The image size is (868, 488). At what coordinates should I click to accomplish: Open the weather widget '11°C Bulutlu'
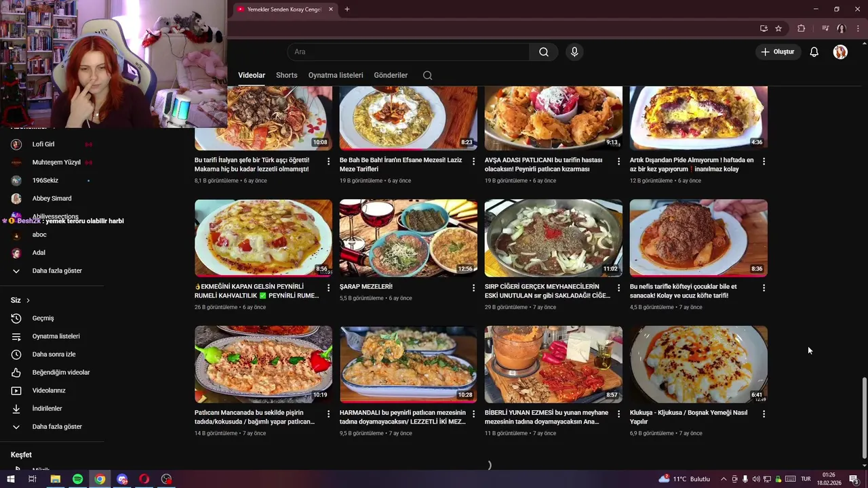(x=684, y=479)
